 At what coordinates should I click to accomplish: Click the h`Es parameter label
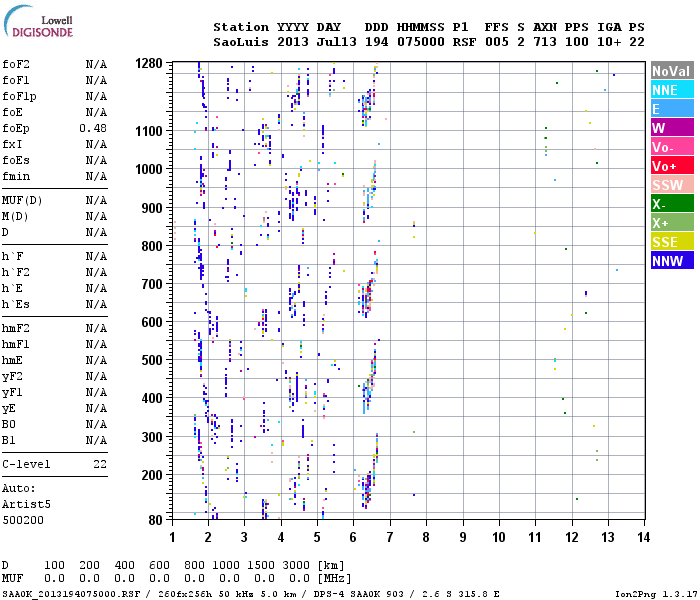click(16, 304)
